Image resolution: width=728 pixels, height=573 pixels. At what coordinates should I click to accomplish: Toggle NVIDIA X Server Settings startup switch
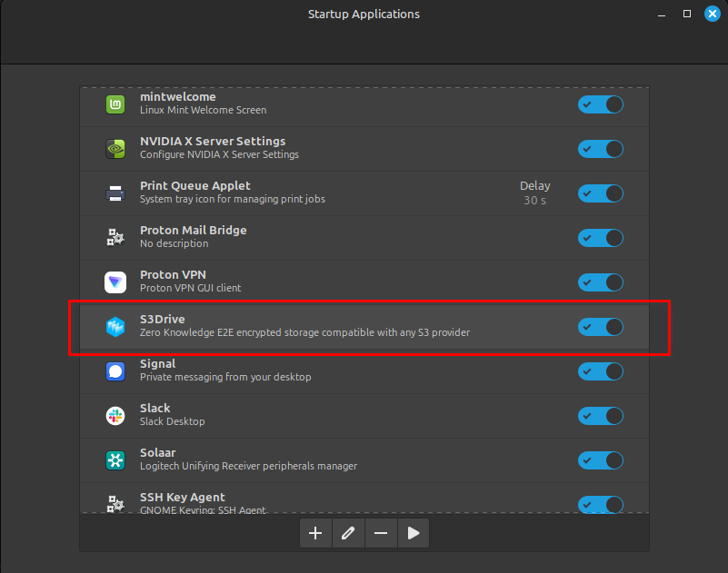(x=601, y=149)
